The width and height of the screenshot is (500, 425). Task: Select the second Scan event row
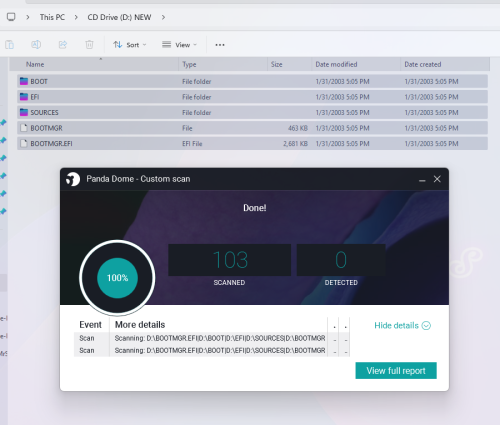click(x=212, y=350)
